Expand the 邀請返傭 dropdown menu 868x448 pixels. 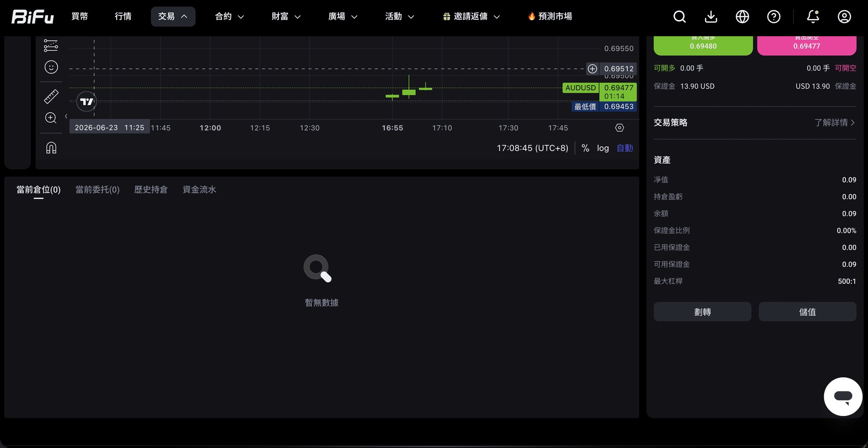coord(471,16)
